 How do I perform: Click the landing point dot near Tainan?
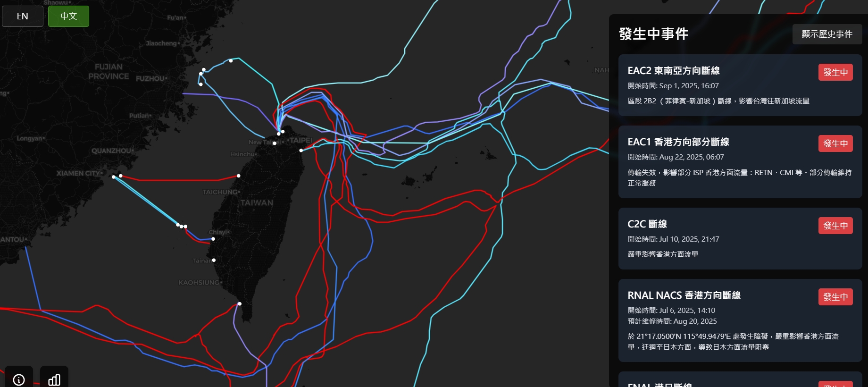214,260
